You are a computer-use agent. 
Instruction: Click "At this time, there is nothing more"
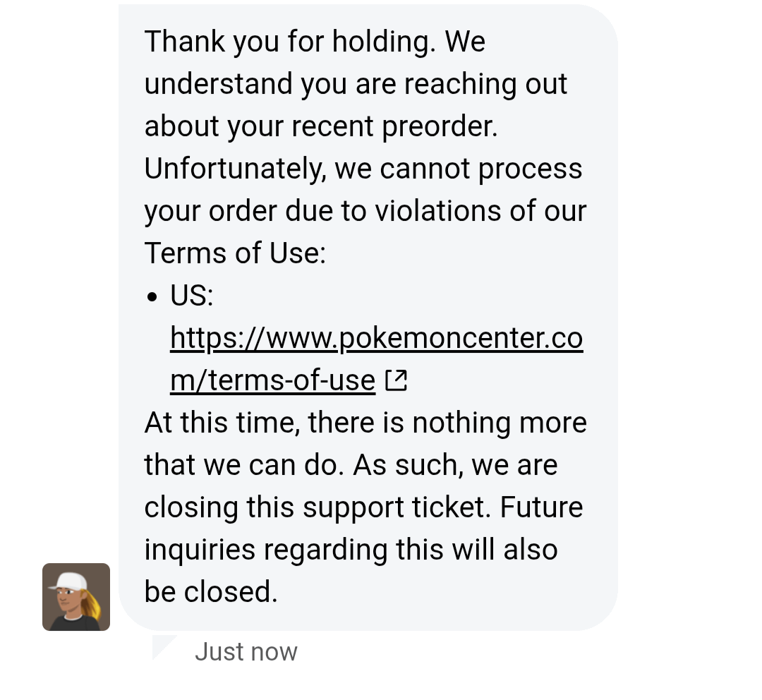(x=365, y=423)
